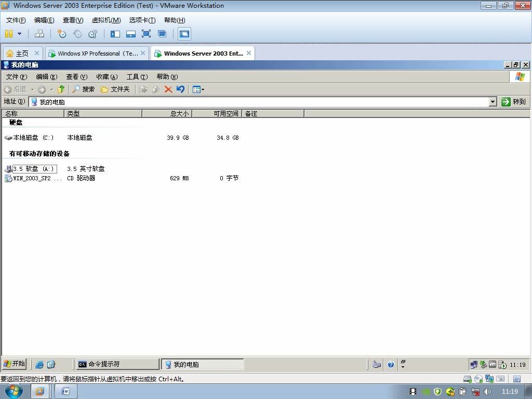Open the power options dropdown arrow

point(19,34)
